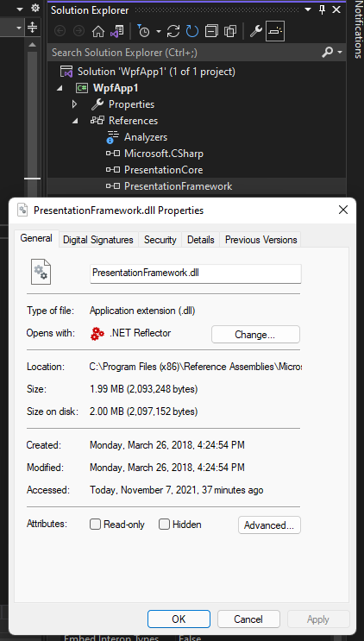This screenshot has height=641, width=364.
Task: Collapse the References node
Action: 75,121
